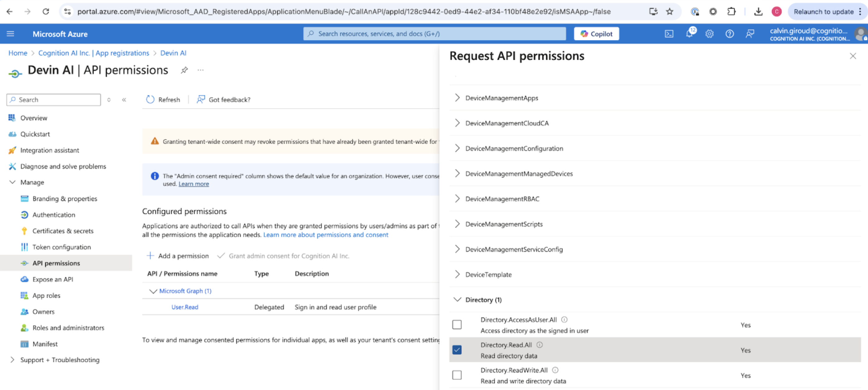Image resolution: width=868 pixels, height=390 pixels.
Task: Click the Copilot button
Action: click(596, 34)
